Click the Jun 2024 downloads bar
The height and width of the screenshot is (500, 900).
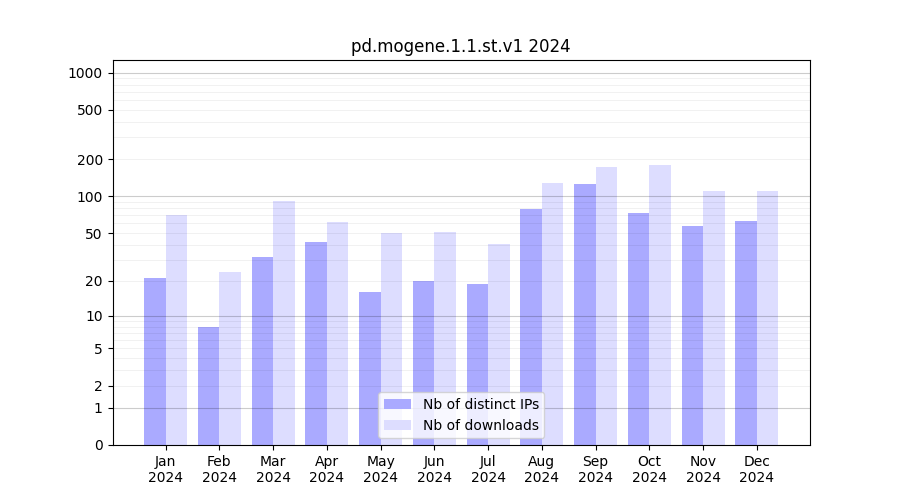coord(445,338)
